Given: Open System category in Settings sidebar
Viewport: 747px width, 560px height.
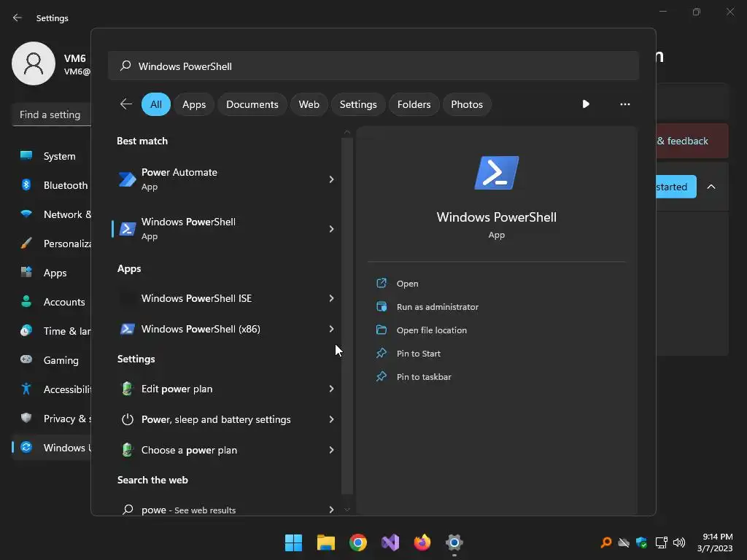Looking at the screenshot, I should (x=52, y=156).
